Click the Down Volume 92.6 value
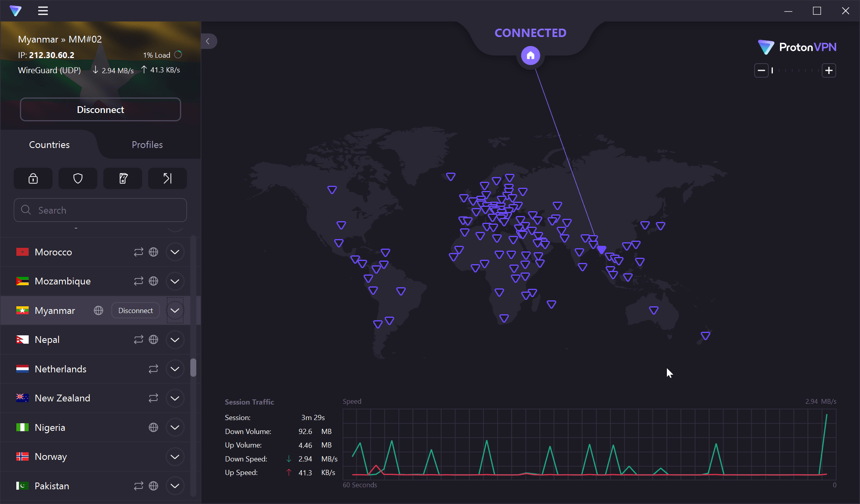The height and width of the screenshot is (504, 860). pyautogui.click(x=305, y=432)
